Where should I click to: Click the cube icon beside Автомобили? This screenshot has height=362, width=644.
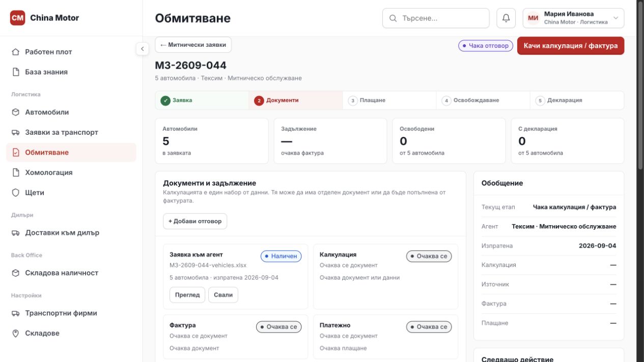tap(16, 112)
